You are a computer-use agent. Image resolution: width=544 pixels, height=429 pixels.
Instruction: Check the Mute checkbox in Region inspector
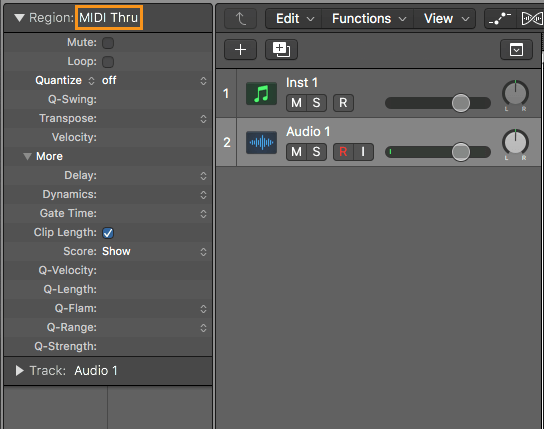click(x=108, y=43)
